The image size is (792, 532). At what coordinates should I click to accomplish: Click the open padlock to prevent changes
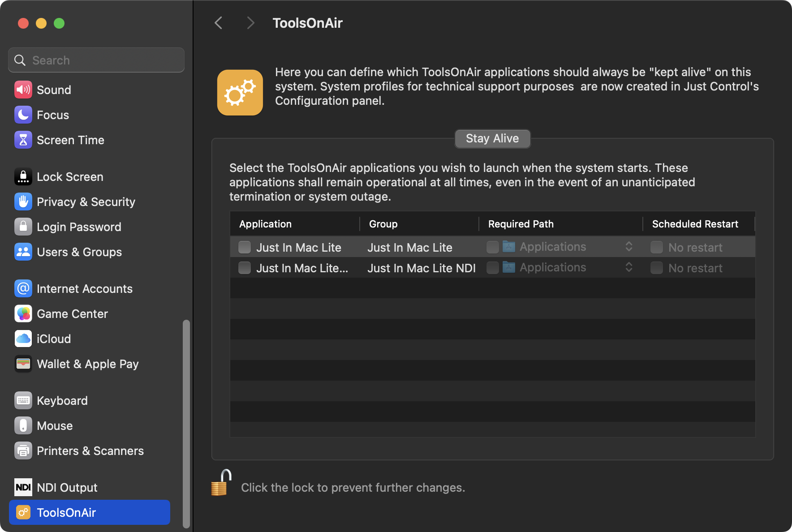click(x=221, y=483)
